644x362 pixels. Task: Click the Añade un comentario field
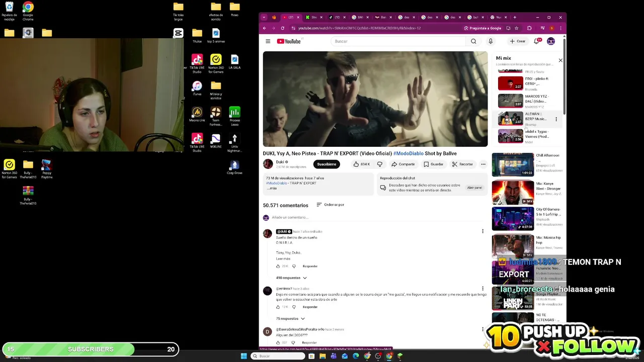click(x=377, y=217)
